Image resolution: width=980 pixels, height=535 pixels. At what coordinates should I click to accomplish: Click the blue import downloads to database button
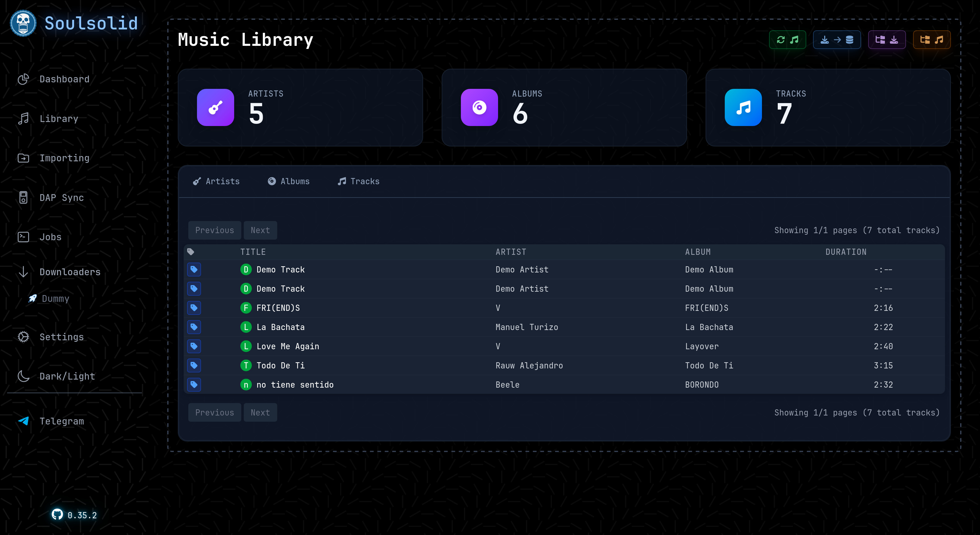click(x=837, y=39)
